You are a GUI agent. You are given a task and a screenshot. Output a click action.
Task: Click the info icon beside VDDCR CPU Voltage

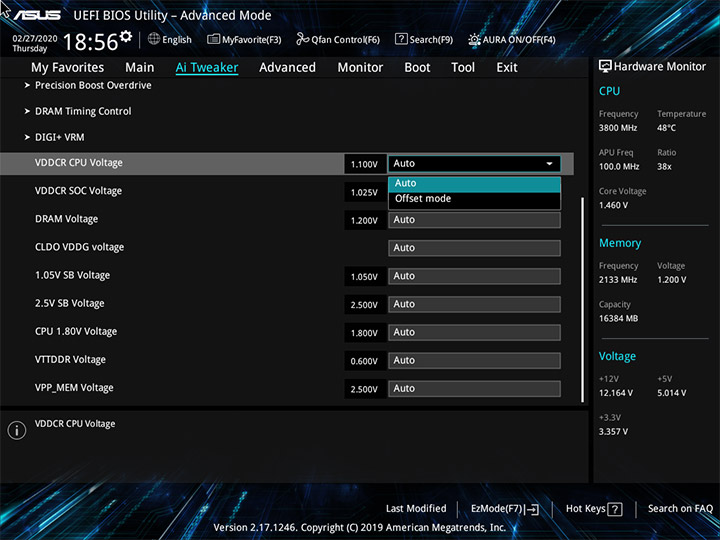pos(17,430)
